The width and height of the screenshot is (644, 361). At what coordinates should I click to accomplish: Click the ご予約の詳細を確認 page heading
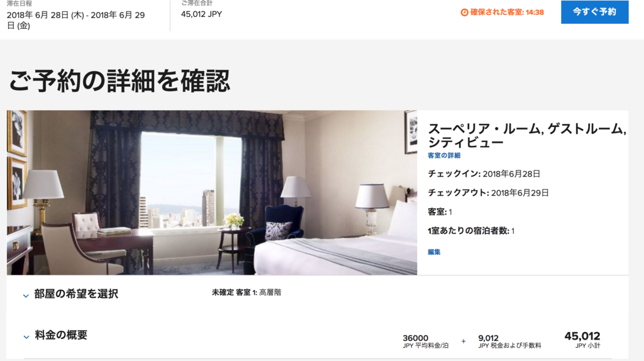pyautogui.click(x=119, y=81)
